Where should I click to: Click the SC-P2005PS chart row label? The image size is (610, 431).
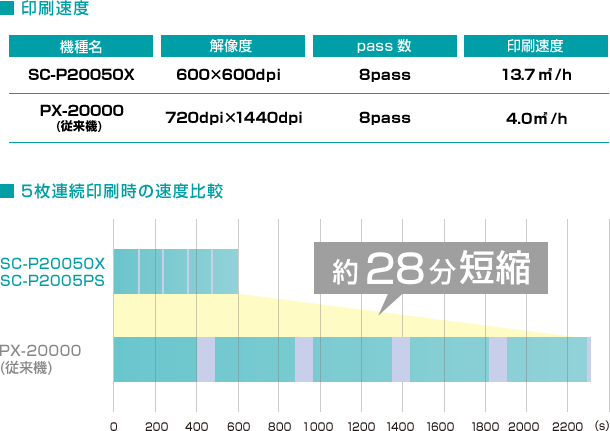click(53, 280)
